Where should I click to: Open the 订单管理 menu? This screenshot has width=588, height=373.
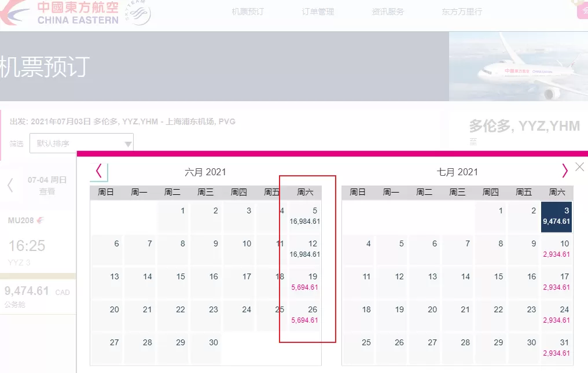point(318,12)
